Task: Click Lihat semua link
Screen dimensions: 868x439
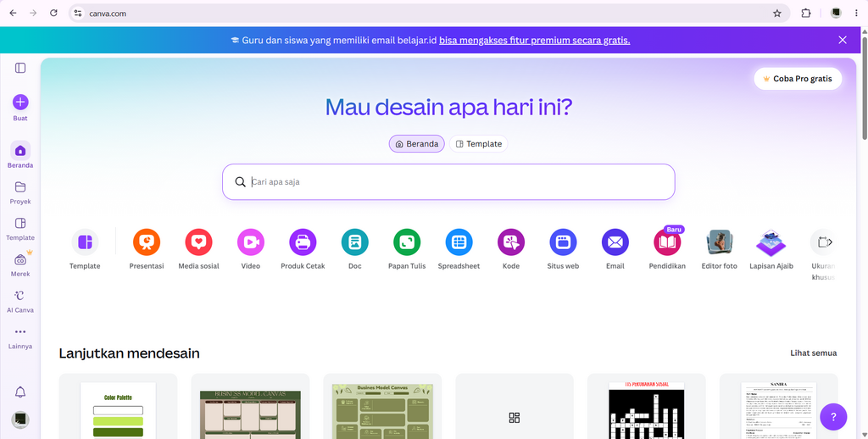Action: click(813, 353)
